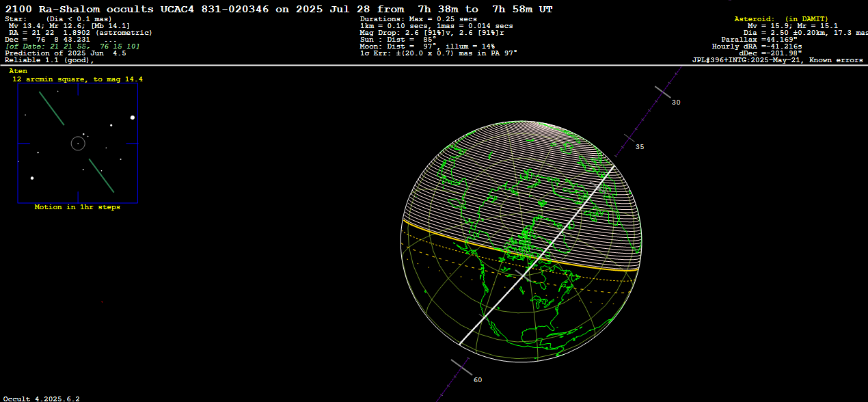The image size is (868, 402).
Task: Click the time tick marker labeled 60
Action: pyautogui.click(x=462, y=368)
